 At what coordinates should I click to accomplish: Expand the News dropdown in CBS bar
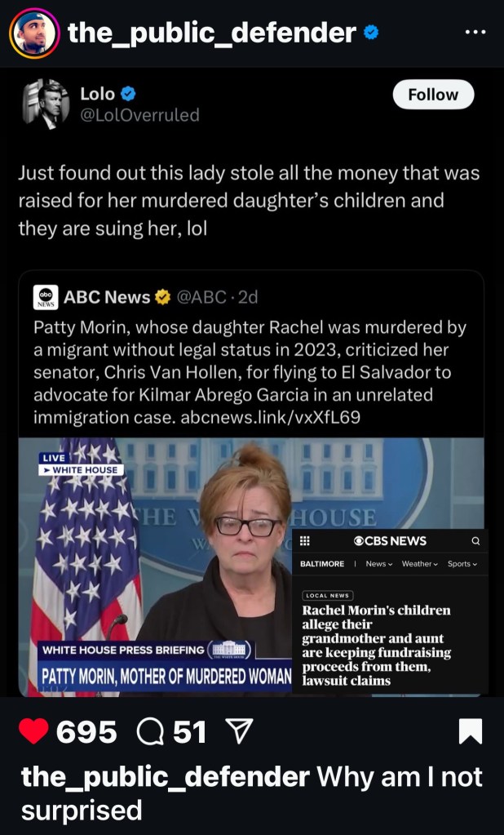click(379, 564)
